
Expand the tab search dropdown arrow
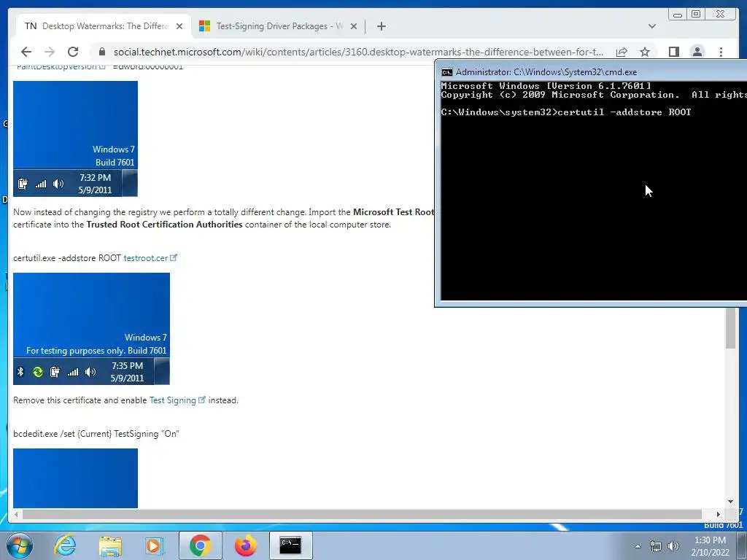pos(651,26)
